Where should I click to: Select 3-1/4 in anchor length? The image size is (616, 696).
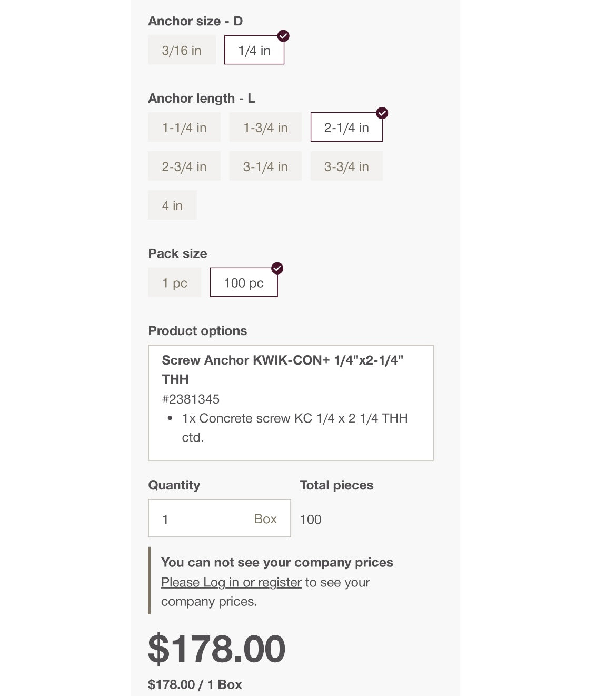(x=265, y=166)
